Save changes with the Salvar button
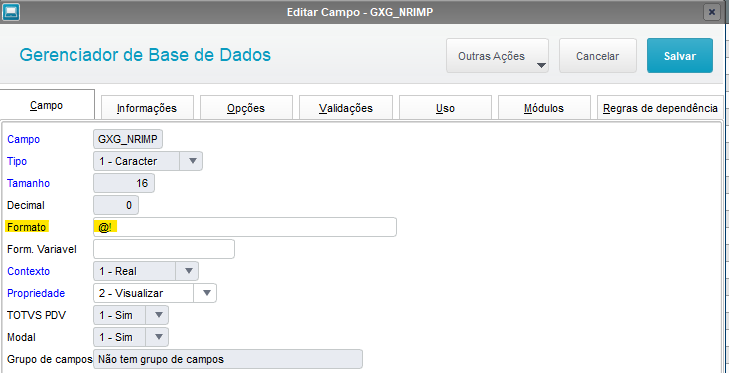This screenshot has width=729, height=373. [x=680, y=56]
